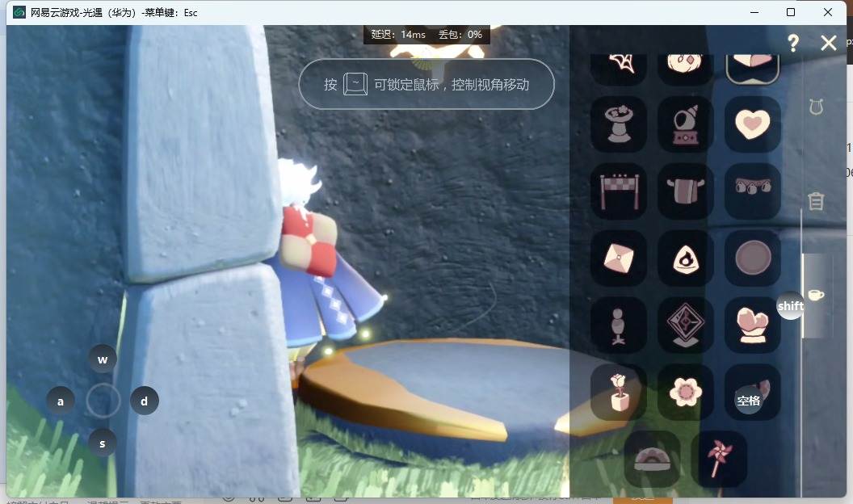Select the spider web prop icon
The height and width of the screenshot is (504, 853).
(x=619, y=68)
